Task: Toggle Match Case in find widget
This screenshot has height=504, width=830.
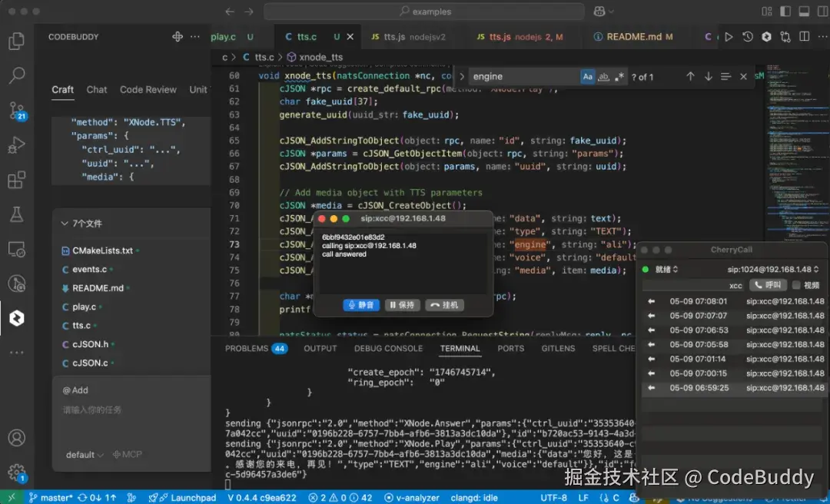Action: click(588, 77)
